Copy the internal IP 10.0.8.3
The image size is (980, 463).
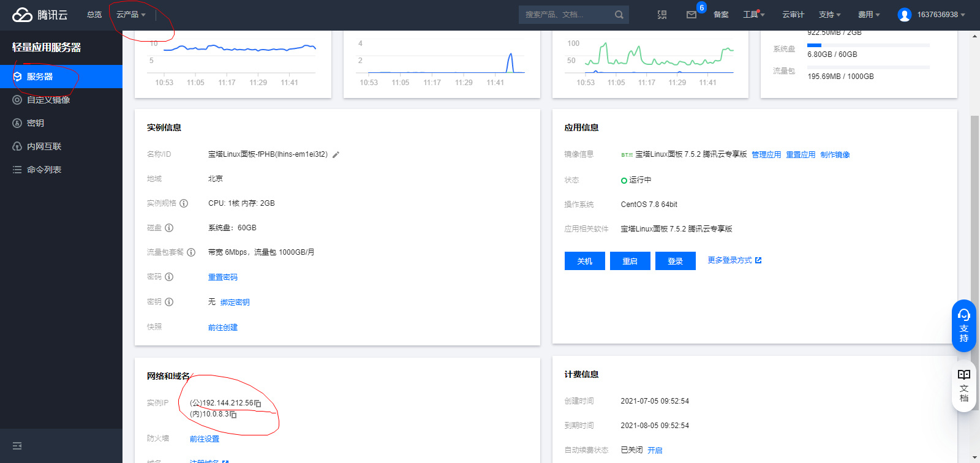(233, 415)
